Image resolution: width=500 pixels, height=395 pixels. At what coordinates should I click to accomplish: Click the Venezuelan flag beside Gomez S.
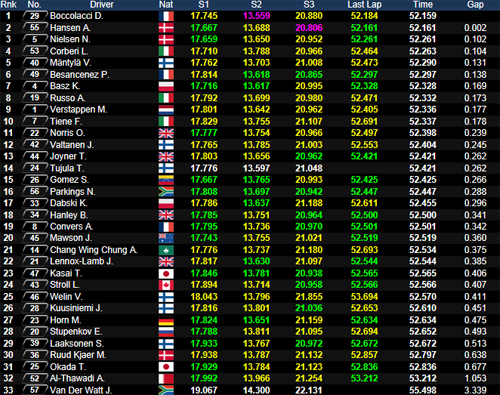[166, 180]
